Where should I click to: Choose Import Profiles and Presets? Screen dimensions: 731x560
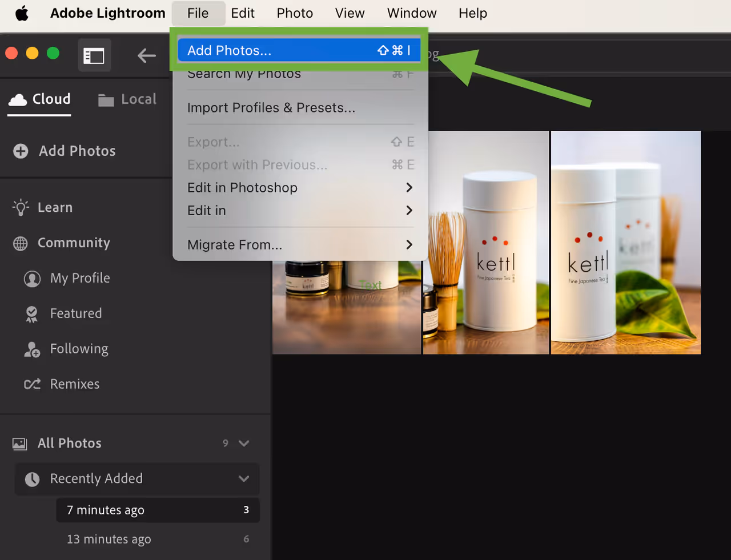click(271, 107)
